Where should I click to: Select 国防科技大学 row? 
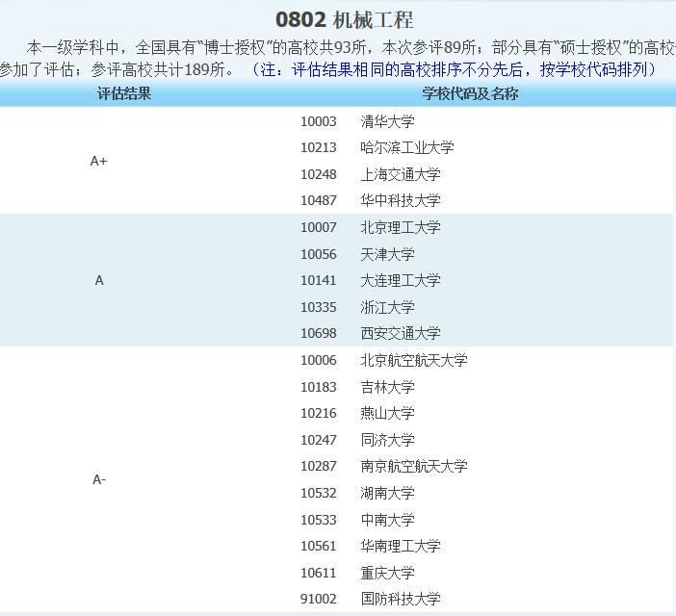[401, 599]
